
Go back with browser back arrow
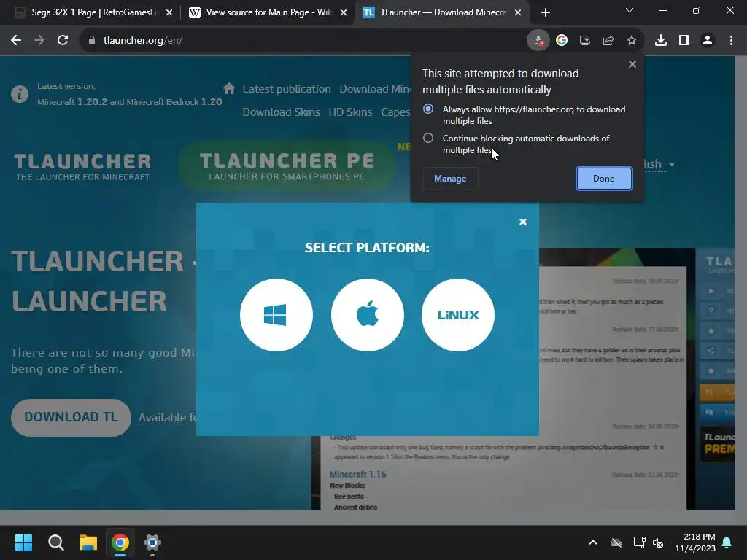coord(16,41)
